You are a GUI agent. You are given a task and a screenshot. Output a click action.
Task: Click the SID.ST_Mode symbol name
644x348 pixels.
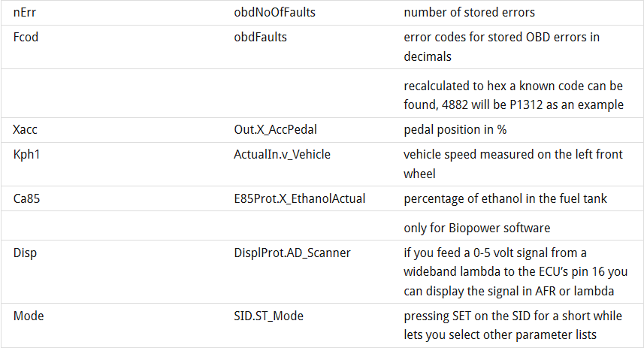(268, 316)
